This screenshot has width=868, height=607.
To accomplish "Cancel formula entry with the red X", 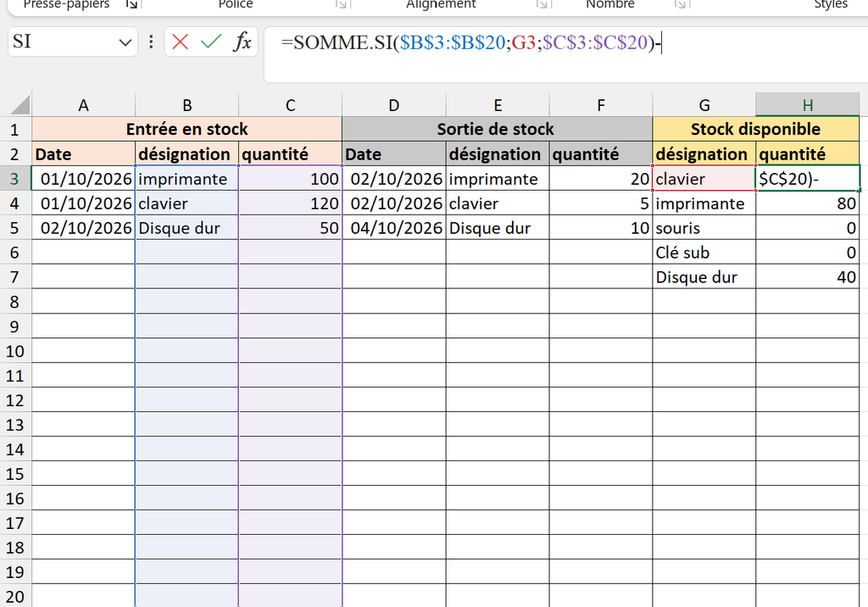I will coord(180,42).
